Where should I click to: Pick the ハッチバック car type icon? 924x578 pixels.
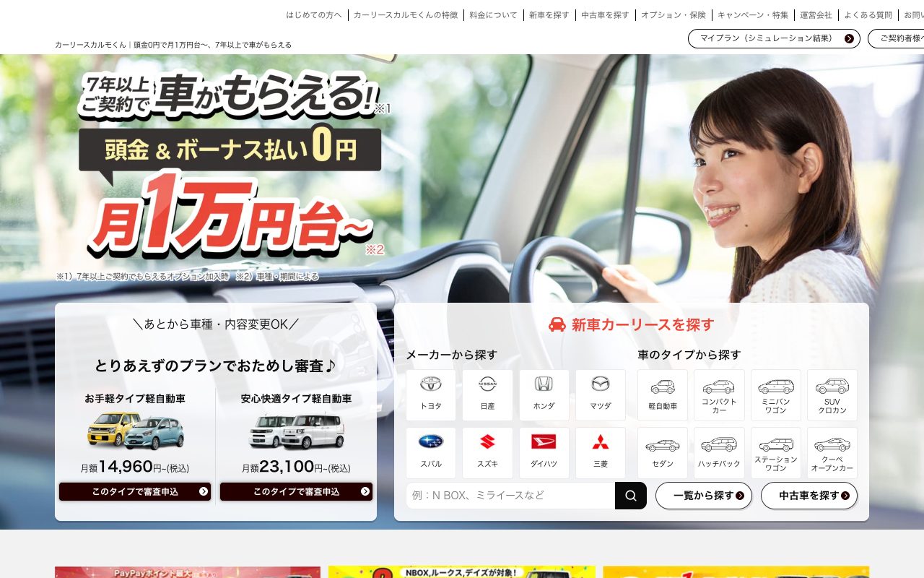719,453
